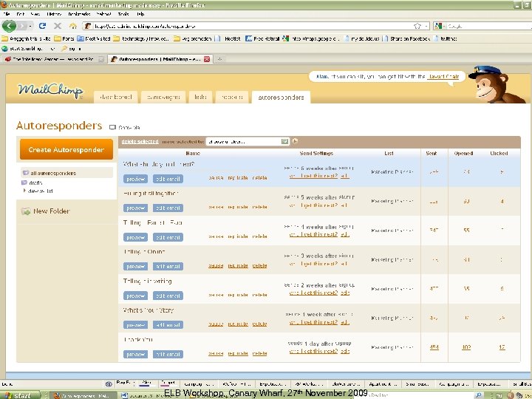Open the Most Visited bookmark icon

coord(81,38)
